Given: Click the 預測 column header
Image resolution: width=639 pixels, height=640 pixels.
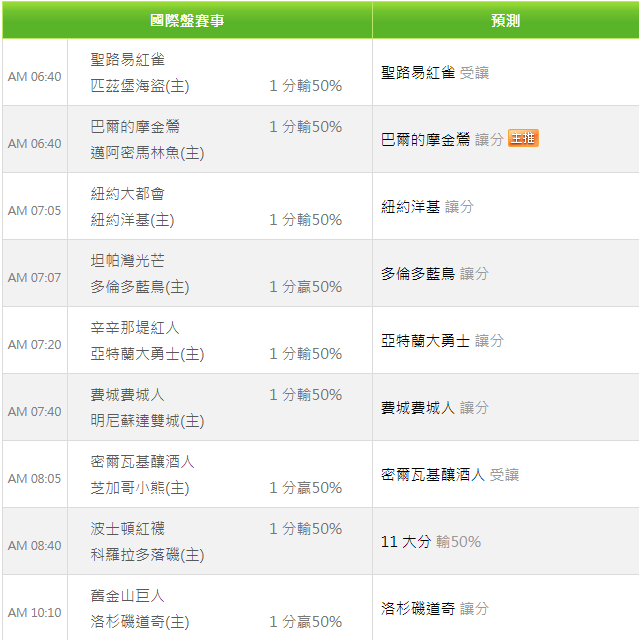Looking at the screenshot, I should click(506, 20).
